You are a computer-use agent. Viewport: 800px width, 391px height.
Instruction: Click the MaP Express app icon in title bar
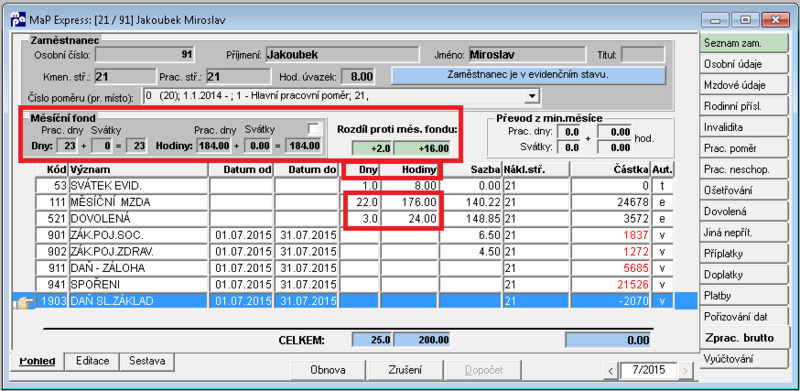(x=18, y=20)
